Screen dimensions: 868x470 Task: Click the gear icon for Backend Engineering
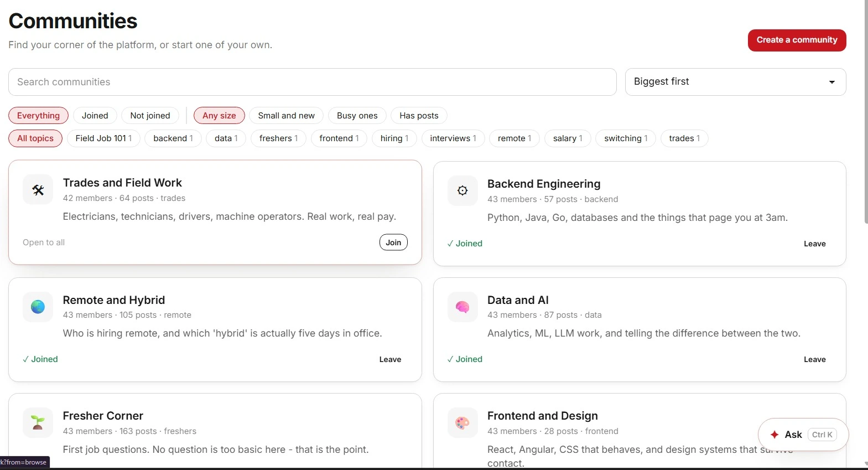pyautogui.click(x=462, y=191)
